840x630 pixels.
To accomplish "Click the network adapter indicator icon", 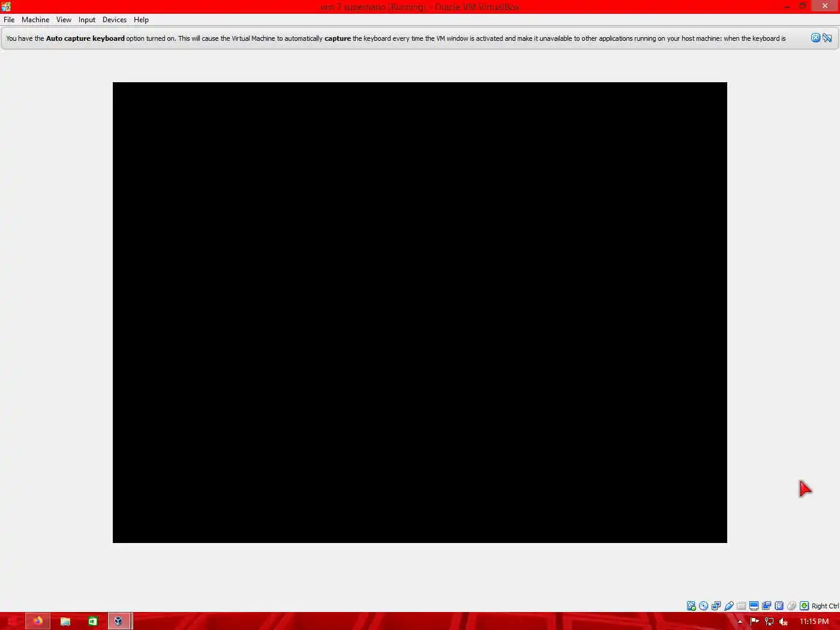I will [x=716, y=606].
